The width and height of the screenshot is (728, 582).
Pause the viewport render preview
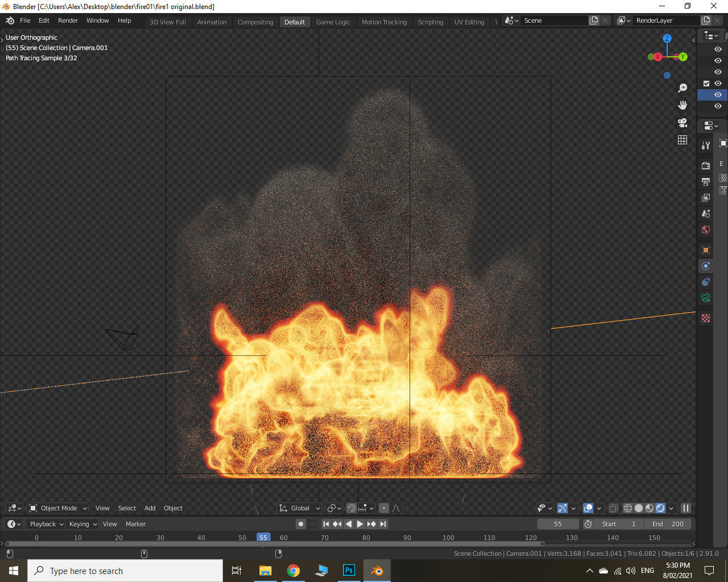(686, 508)
